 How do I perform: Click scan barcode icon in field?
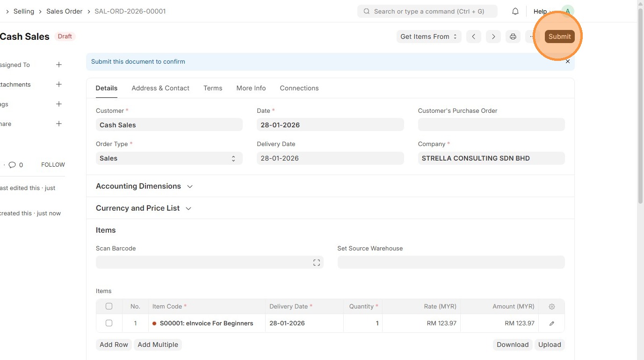tap(317, 263)
